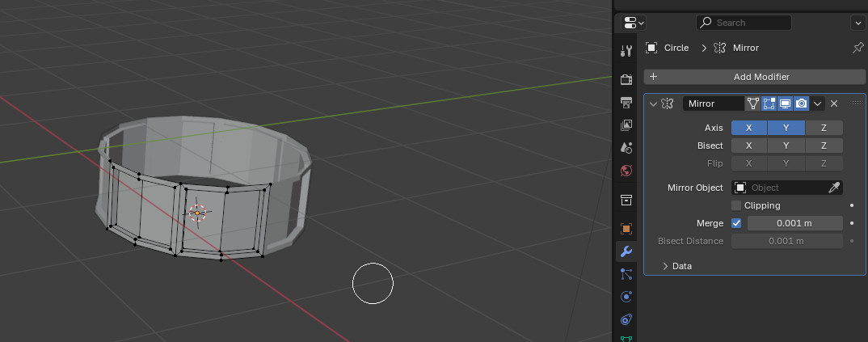Click Add Modifier button
Screen dimensions: 868x342
point(755,77)
